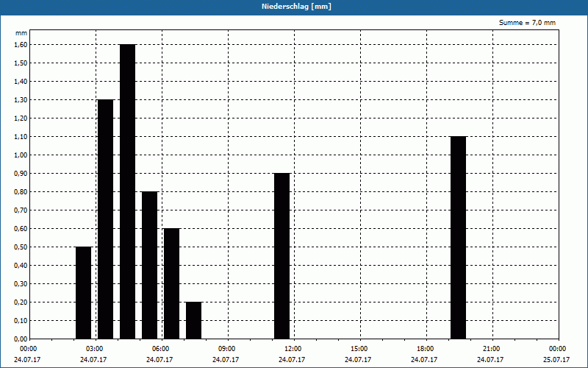This screenshot has height=368, width=588.
Task: Click the 18:00 x-axis time label
Action: [x=426, y=349]
